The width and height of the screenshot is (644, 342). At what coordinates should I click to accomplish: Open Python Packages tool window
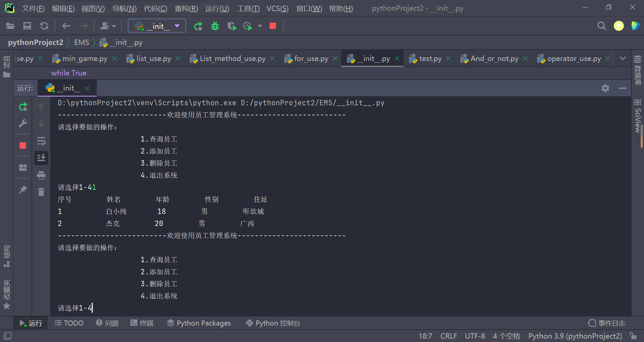point(199,323)
